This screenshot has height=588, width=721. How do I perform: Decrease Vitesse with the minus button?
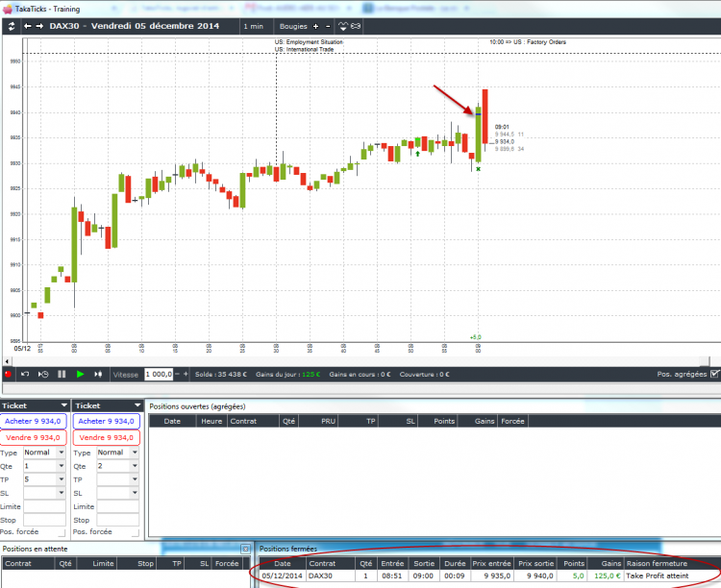coord(177,374)
